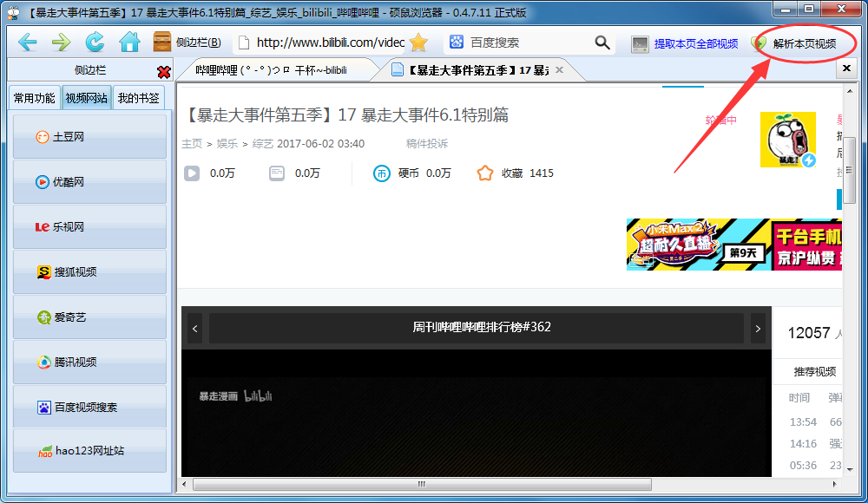Image resolution: width=868 pixels, height=503 pixels.
Task: Bookmark this page with the star icon
Action: coord(419,42)
